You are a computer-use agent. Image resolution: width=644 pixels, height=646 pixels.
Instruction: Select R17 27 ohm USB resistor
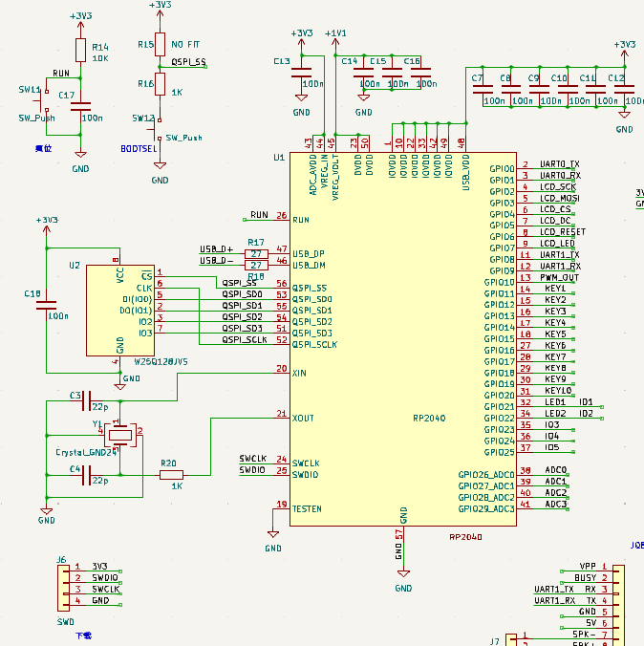click(x=256, y=254)
